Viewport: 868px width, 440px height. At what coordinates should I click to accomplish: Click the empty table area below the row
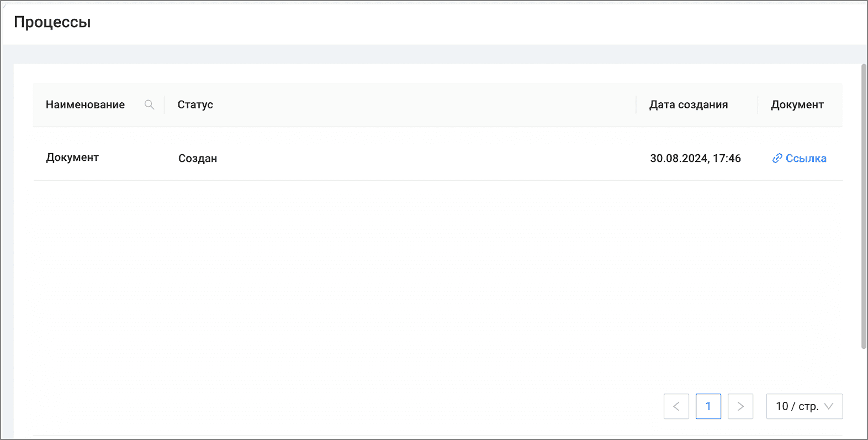pos(438,276)
